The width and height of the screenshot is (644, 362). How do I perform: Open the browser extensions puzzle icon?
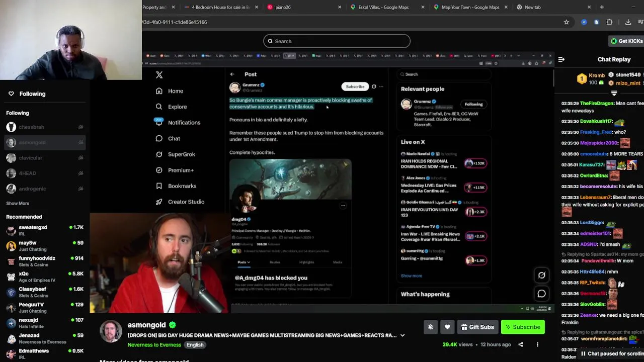[x=609, y=22]
